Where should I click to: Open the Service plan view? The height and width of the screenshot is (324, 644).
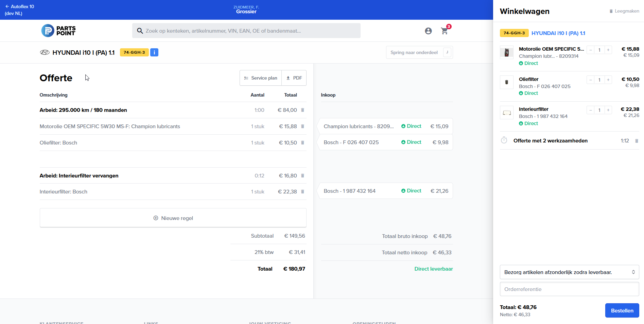coord(261,78)
